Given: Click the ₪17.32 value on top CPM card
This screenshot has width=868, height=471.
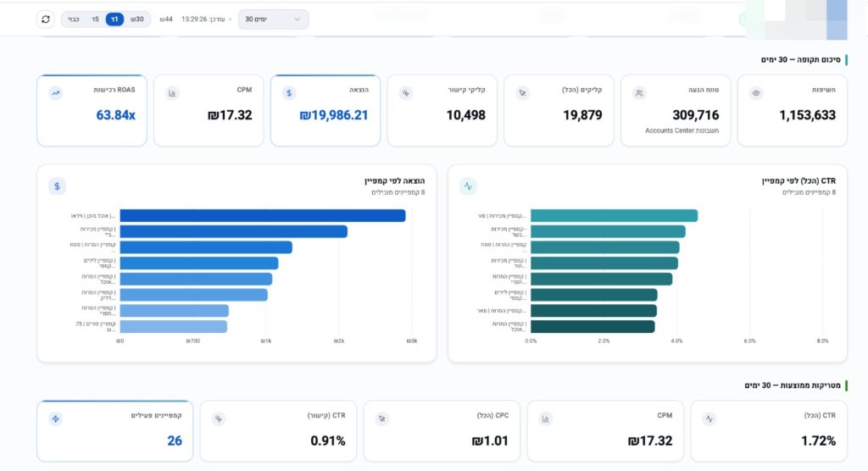Looking at the screenshot, I should [230, 115].
